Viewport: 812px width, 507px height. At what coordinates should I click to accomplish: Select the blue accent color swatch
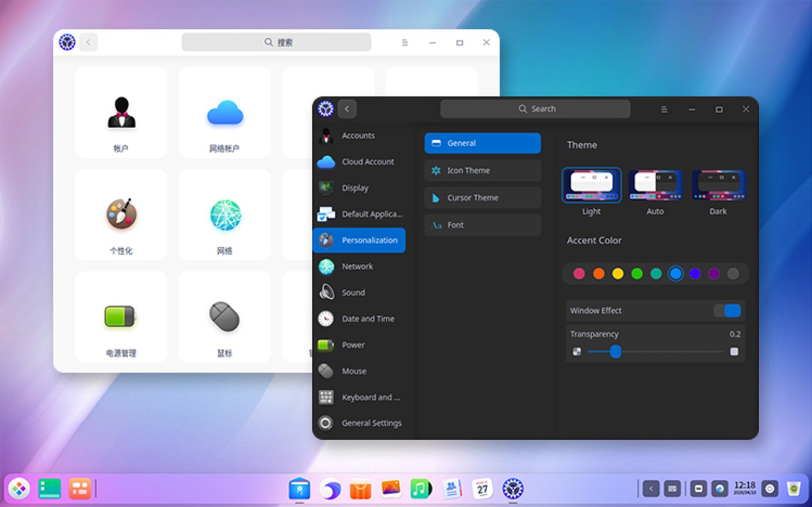tap(676, 273)
